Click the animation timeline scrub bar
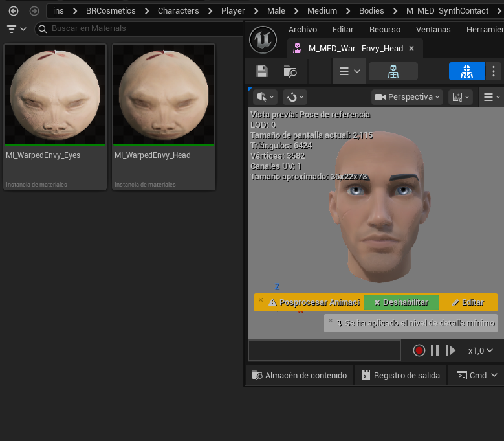504x441 pixels. coord(324,350)
